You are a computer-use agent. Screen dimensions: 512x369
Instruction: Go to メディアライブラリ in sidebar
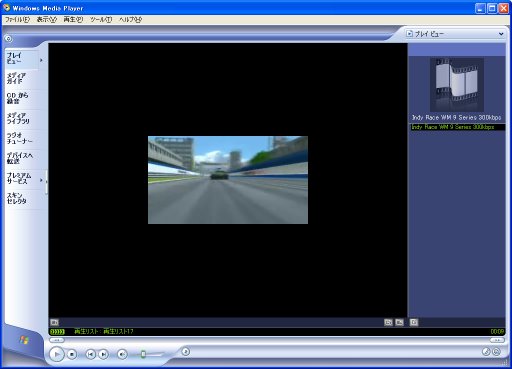[19, 118]
